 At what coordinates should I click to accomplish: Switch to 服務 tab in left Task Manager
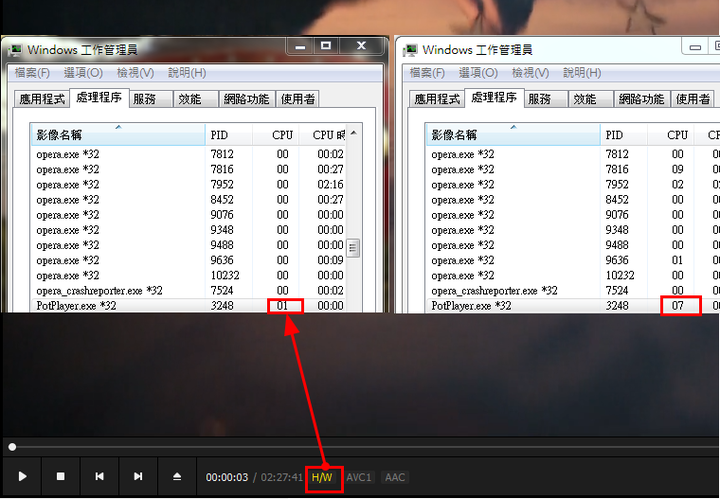(x=150, y=99)
